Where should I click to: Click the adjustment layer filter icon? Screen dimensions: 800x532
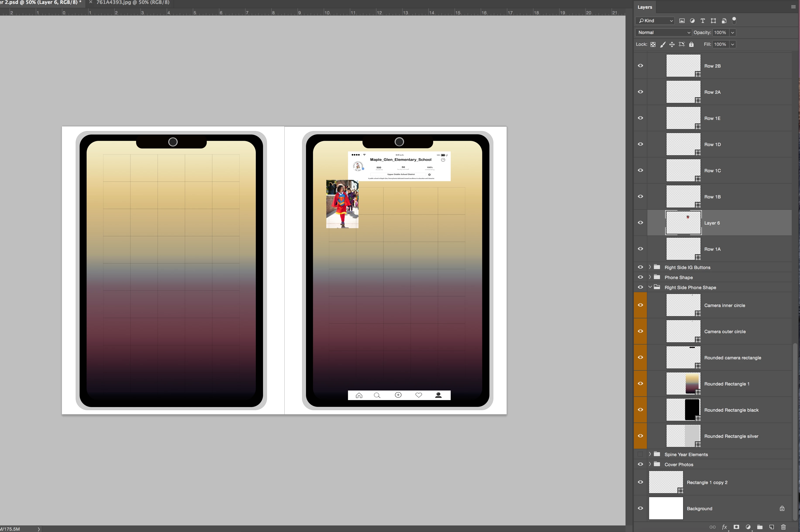[x=692, y=21]
